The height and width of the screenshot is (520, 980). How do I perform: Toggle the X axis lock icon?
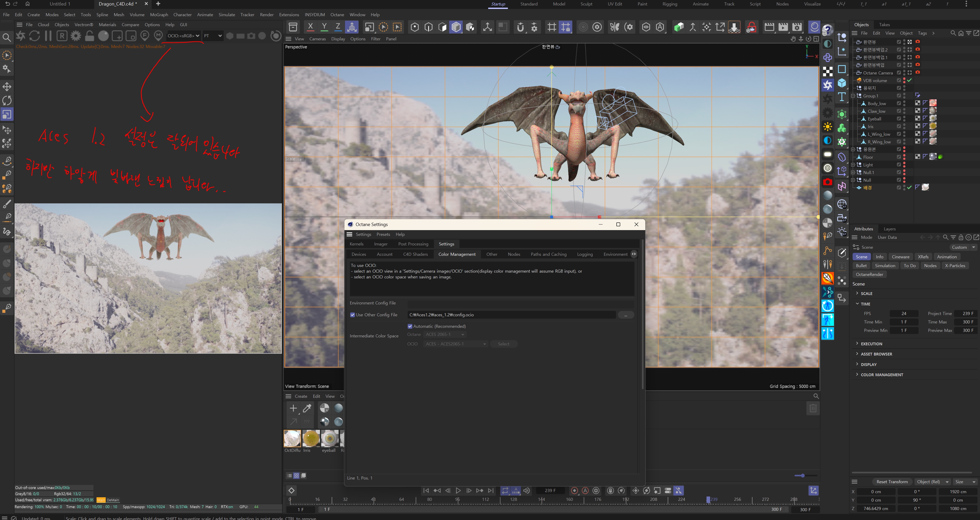(310, 27)
